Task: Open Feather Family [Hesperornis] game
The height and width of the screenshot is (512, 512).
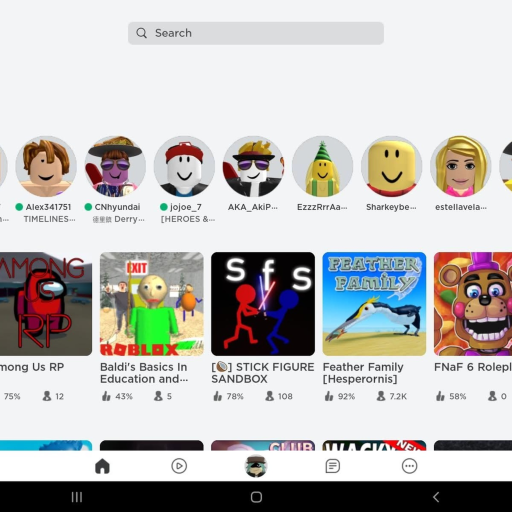Action: pyautogui.click(x=374, y=304)
